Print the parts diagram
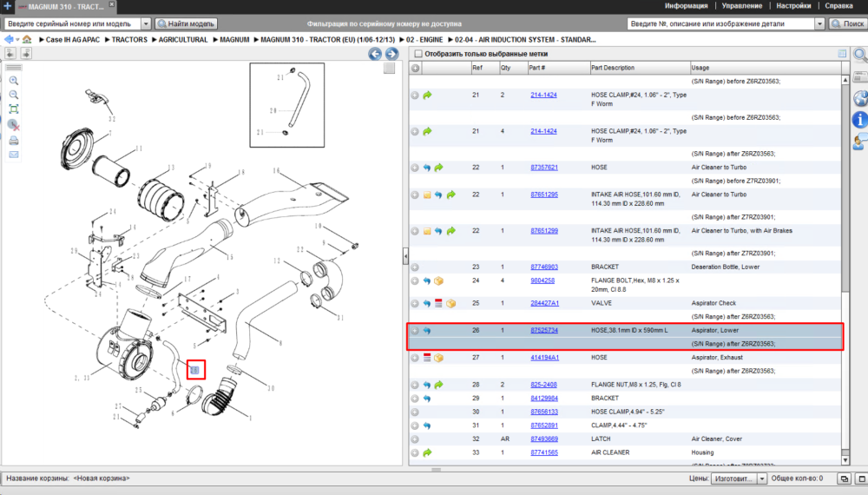 point(14,141)
